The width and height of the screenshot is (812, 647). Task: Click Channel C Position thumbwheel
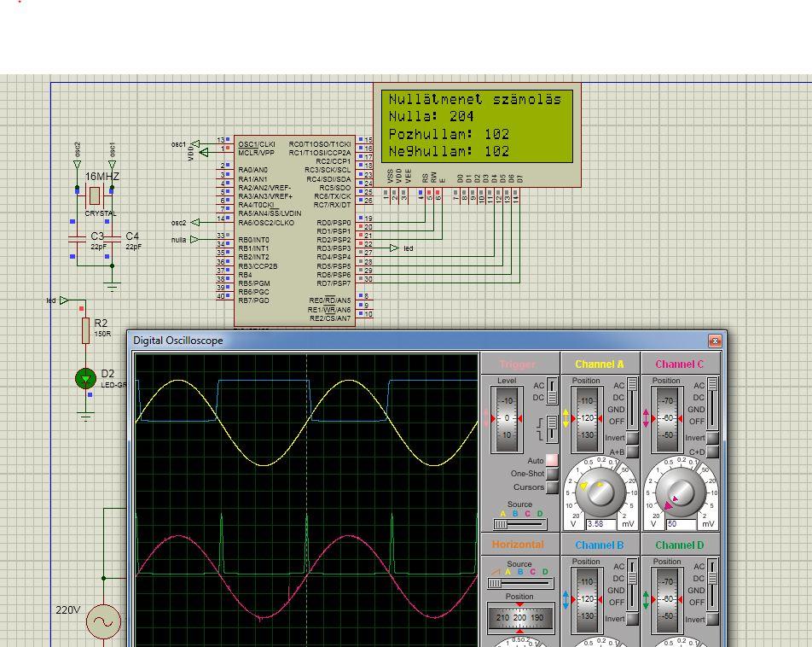click(x=667, y=418)
